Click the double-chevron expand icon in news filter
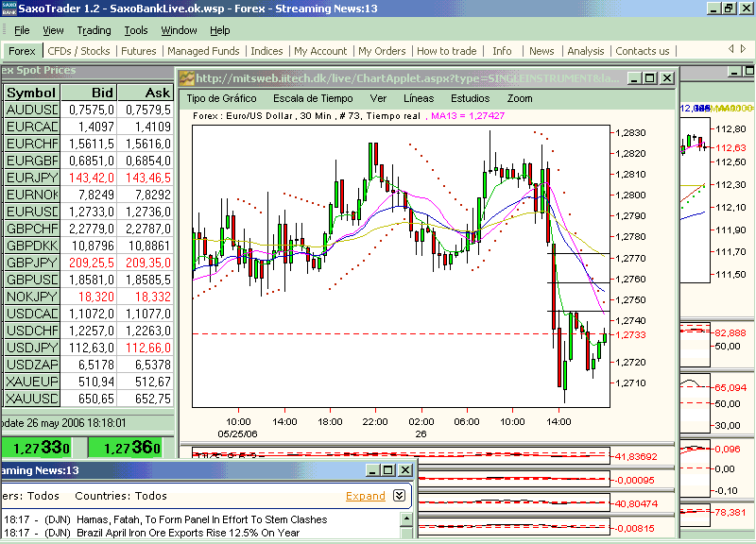This screenshot has width=756, height=544. (x=399, y=495)
